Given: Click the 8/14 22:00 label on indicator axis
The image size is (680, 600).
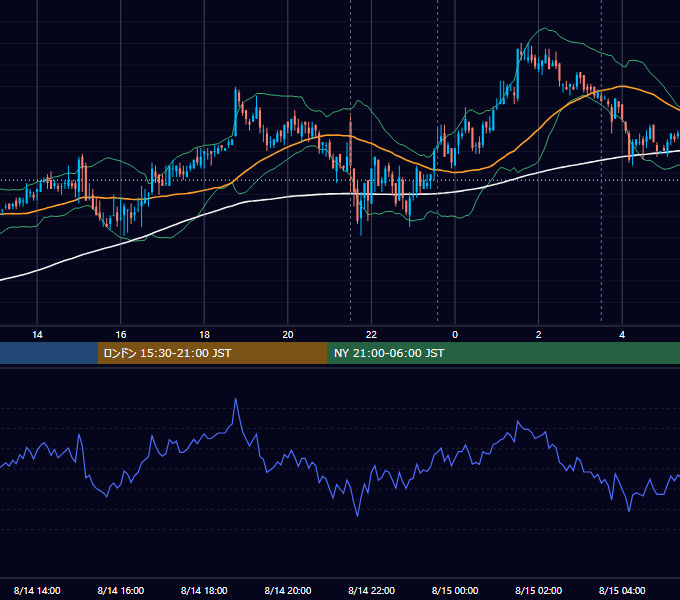Looking at the screenshot, I should [371, 590].
